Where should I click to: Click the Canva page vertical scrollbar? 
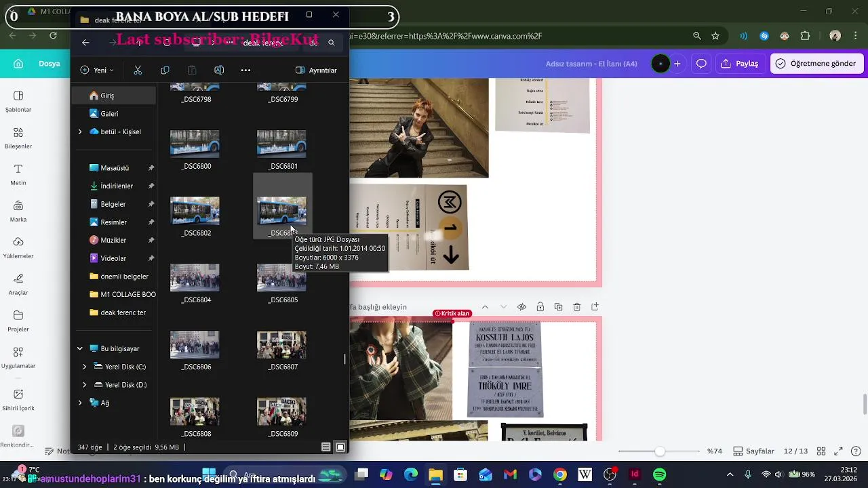pos(865,403)
